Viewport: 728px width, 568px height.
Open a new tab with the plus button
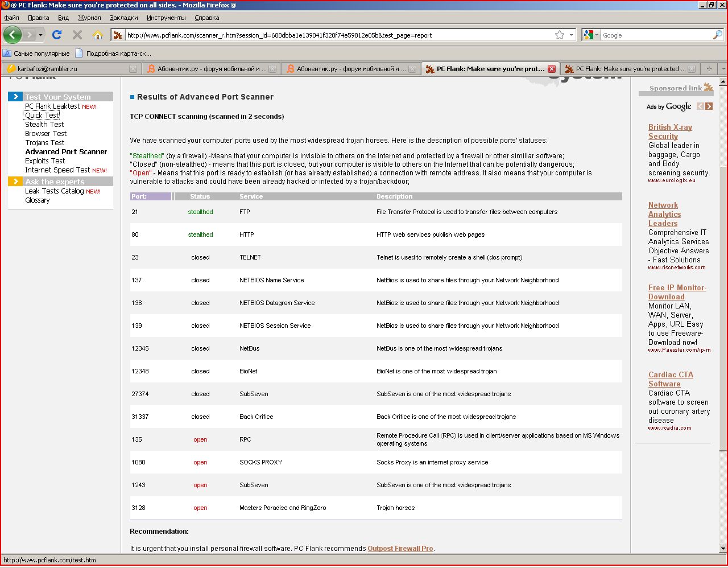(x=709, y=69)
